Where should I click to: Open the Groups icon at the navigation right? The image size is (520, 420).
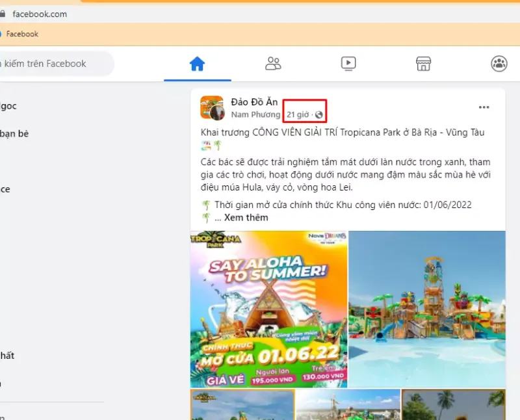click(x=498, y=63)
